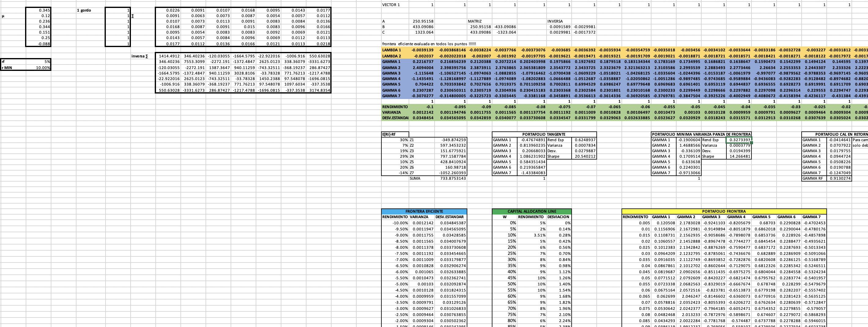Image resolution: width=868 pixels, height=327 pixels.
Task: Select inverse matrix cell 7553.3099
Action: (x=193, y=62)
